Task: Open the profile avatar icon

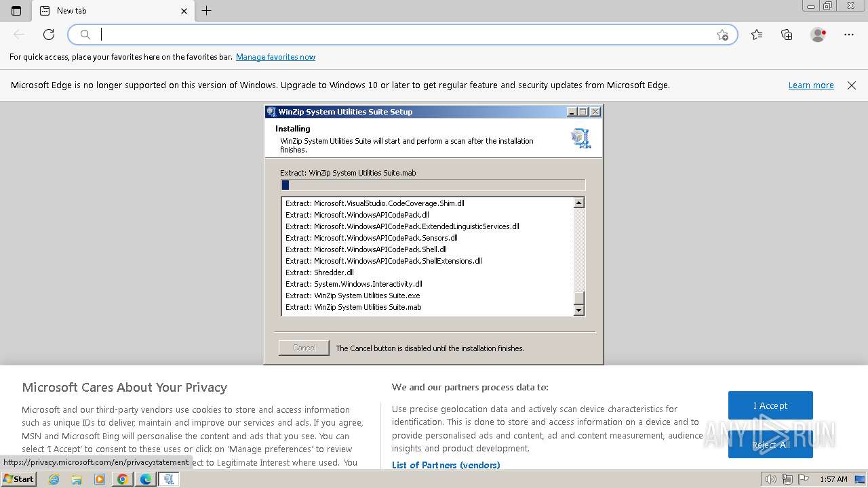Action: (x=818, y=35)
